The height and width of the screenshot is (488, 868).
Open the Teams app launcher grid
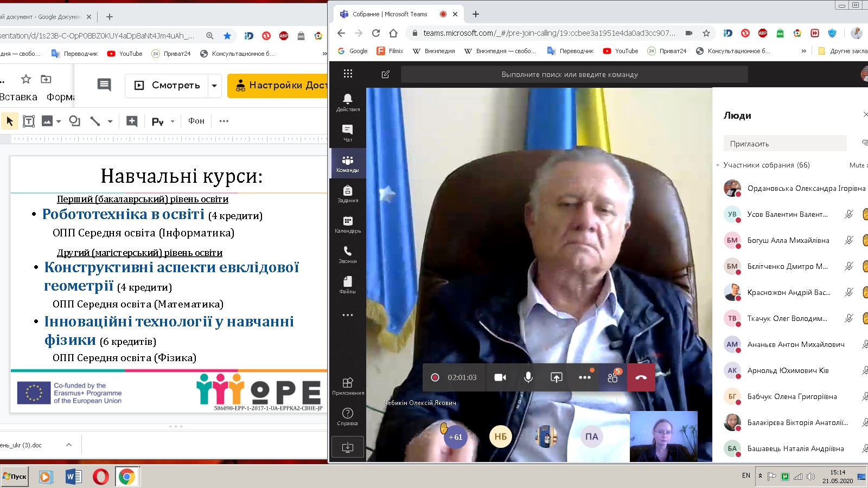coord(348,74)
